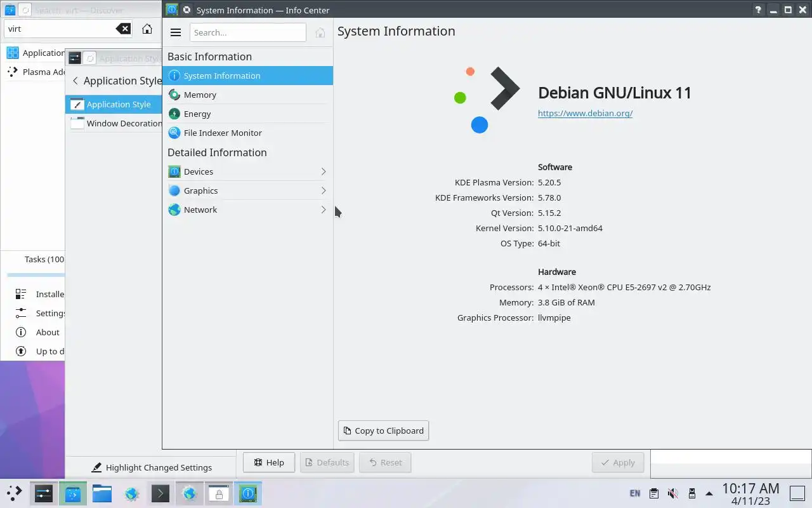Viewport: 812px width, 508px height.
Task: Click the System Settings window menu icon
Action: (x=74, y=58)
